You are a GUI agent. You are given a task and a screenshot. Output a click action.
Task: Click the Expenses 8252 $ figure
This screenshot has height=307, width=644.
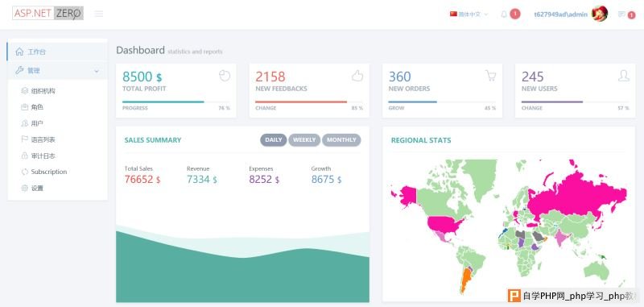point(264,180)
